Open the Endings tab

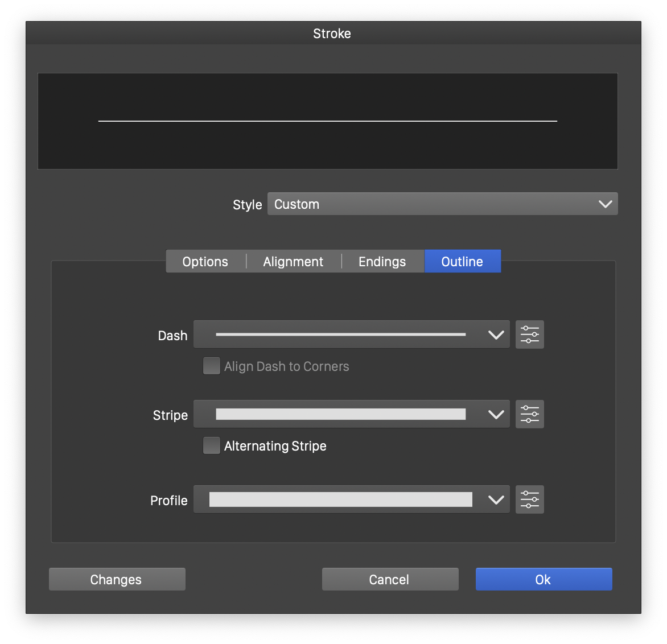tap(382, 261)
